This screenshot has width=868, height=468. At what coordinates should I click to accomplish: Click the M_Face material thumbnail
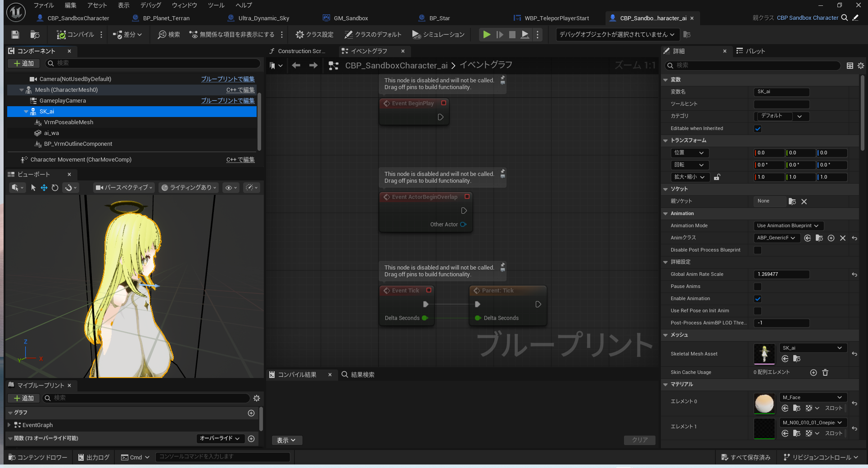[x=764, y=403]
